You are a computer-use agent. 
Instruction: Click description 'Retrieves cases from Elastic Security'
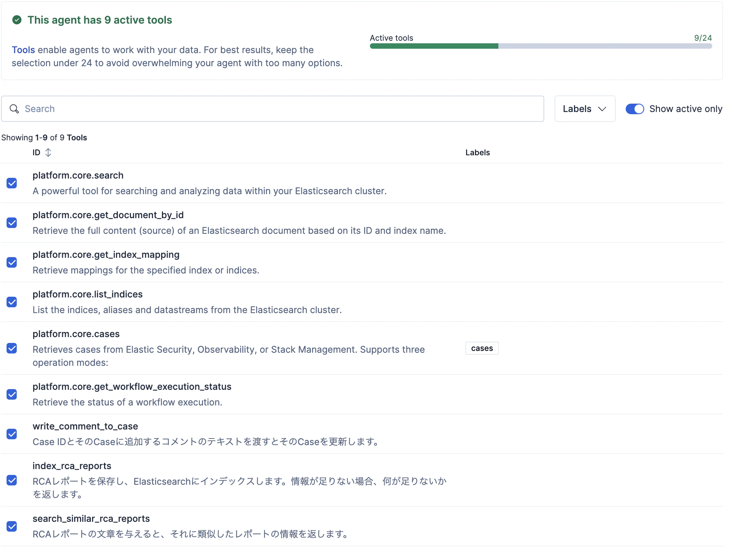tap(229, 356)
